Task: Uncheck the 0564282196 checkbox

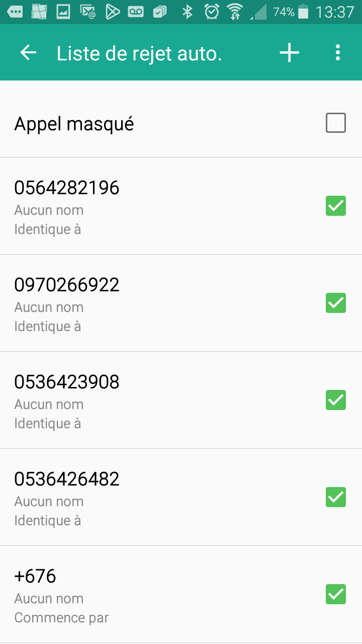Action: pyautogui.click(x=336, y=206)
